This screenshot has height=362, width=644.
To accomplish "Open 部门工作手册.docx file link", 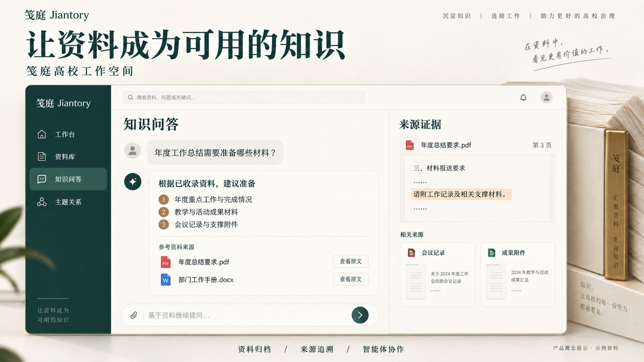I will 206,280.
